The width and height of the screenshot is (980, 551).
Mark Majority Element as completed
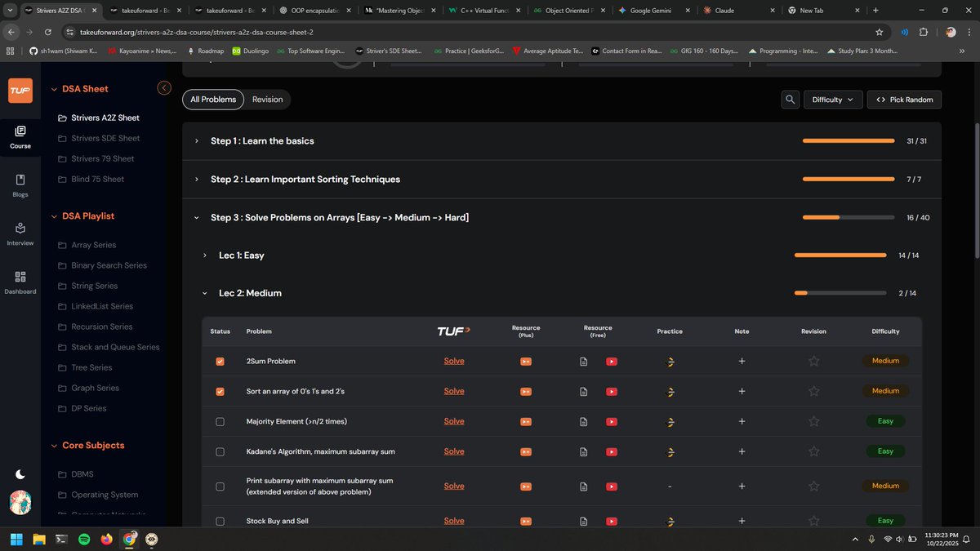pyautogui.click(x=220, y=422)
